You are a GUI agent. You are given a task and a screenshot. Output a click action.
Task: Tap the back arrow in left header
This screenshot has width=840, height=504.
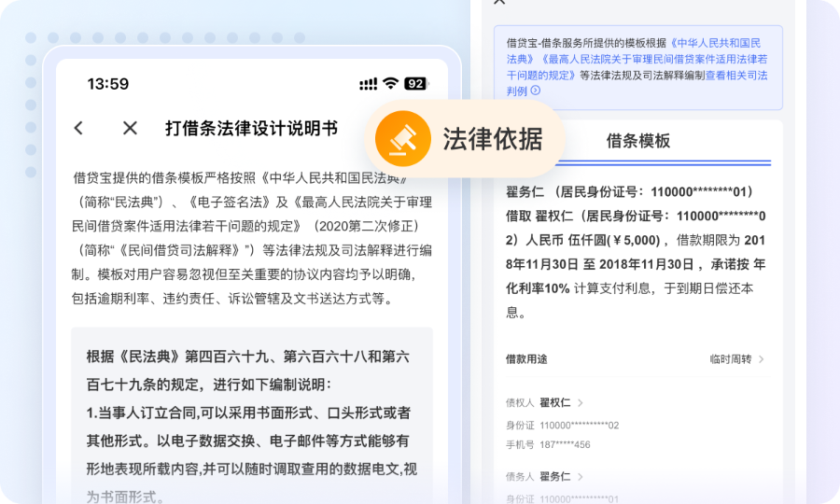pyautogui.click(x=78, y=128)
